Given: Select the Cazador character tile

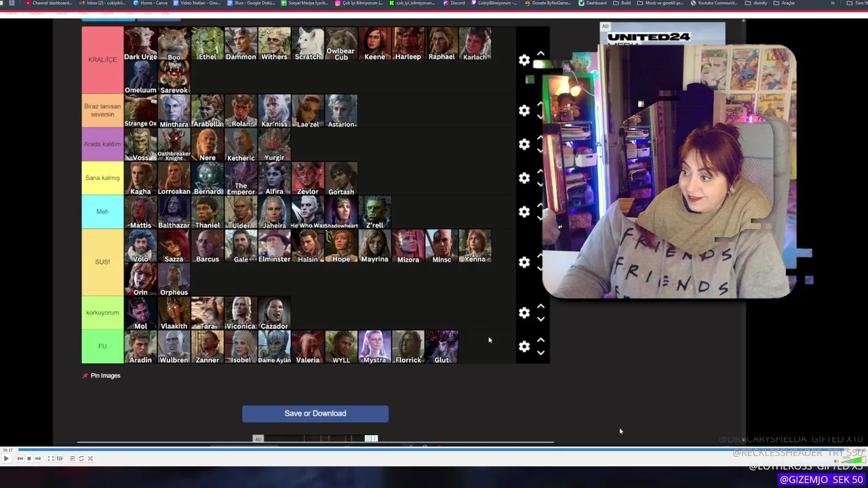Looking at the screenshot, I should (274, 313).
